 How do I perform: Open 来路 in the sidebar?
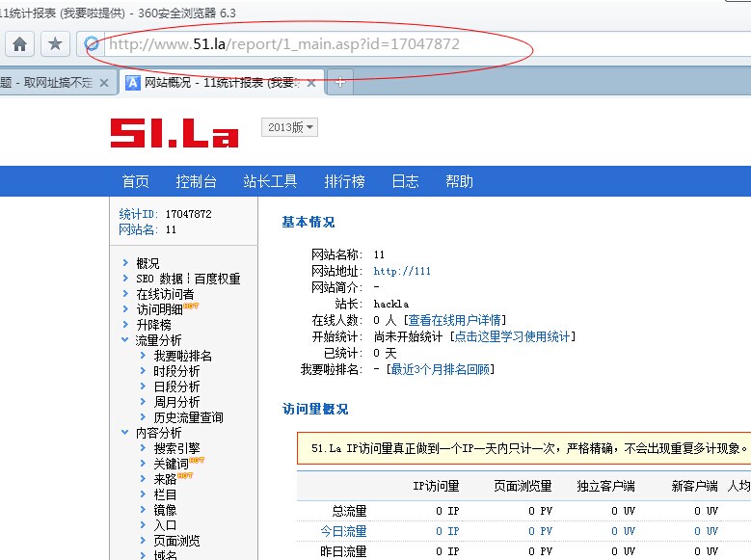(165, 479)
